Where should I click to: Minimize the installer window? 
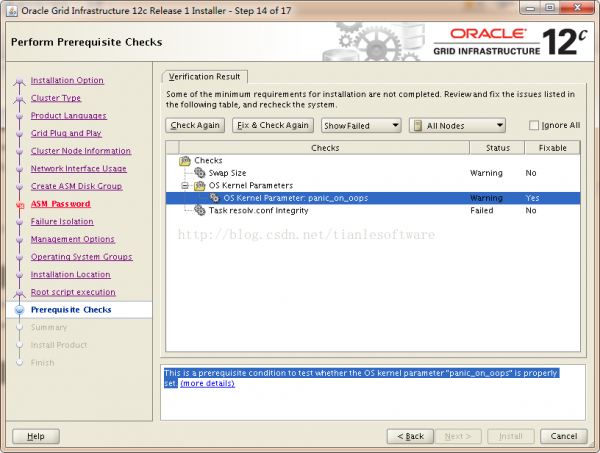pyautogui.click(x=530, y=8)
